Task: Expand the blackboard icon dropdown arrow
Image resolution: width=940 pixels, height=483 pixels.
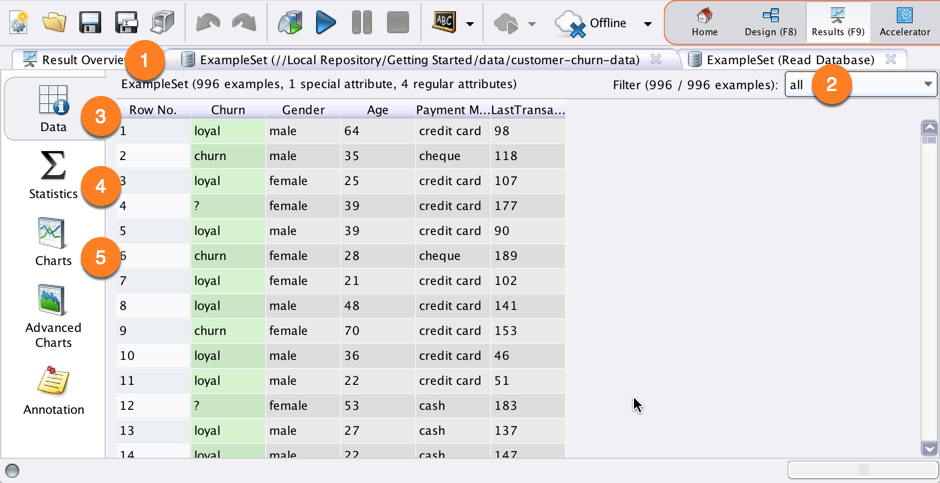Action: point(470,24)
